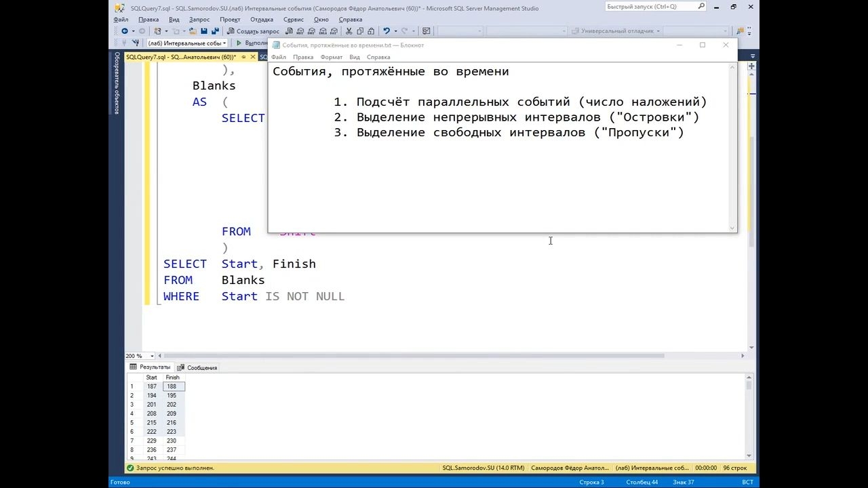Click the split editor handle above vertical scrollbar
Viewport: 868px width, 488px height.
tap(752, 66)
